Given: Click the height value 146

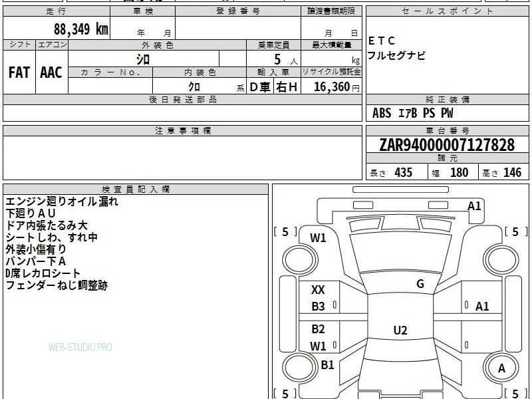Looking at the screenshot, I should point(512,172).
